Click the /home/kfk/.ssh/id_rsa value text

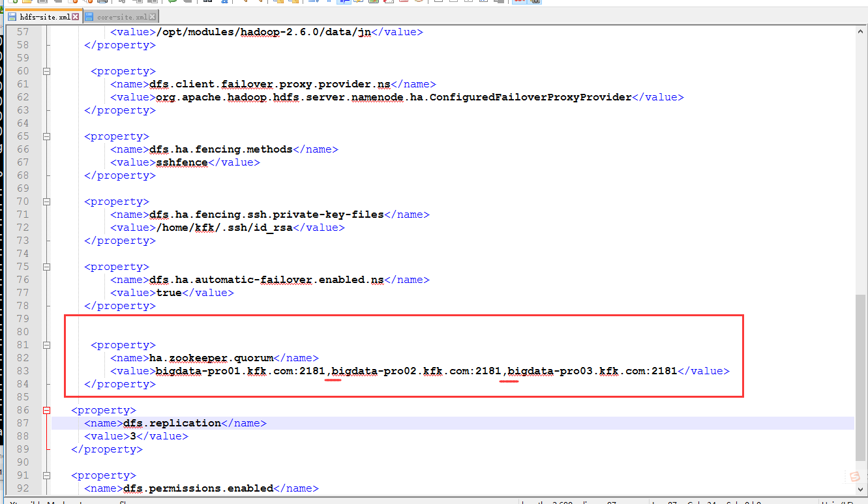click(224, 228)
